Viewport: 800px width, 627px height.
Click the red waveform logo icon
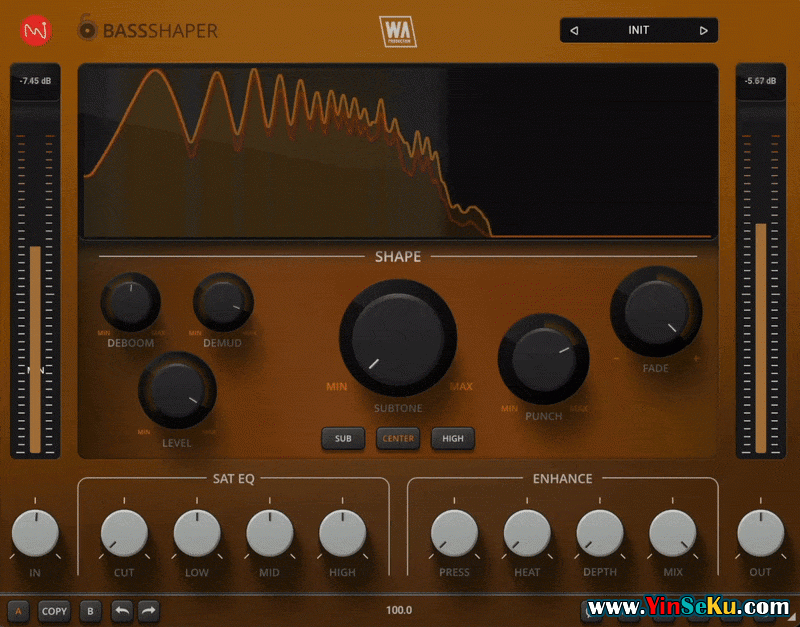click(34, 30)
